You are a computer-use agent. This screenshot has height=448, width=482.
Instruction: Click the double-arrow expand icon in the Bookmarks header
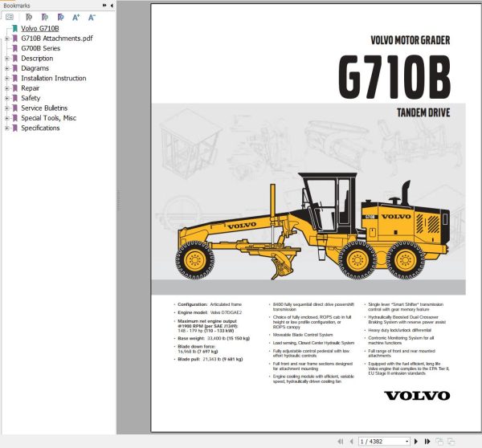pos(104,6)
